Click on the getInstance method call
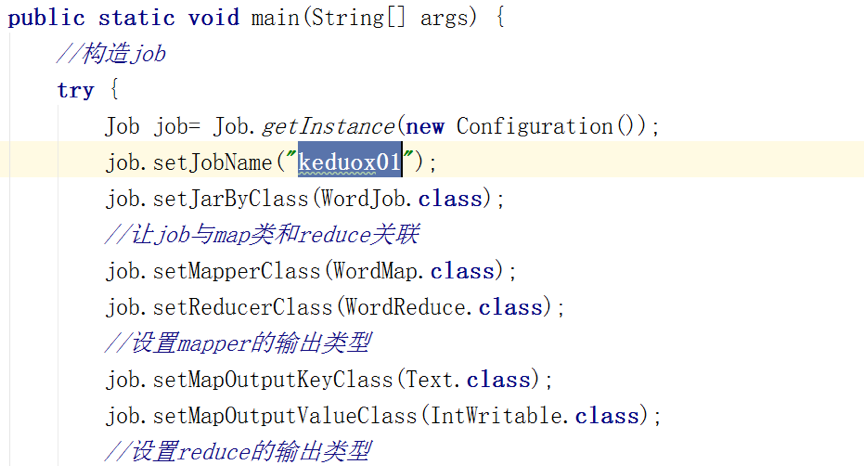 (x=328, y=126)
